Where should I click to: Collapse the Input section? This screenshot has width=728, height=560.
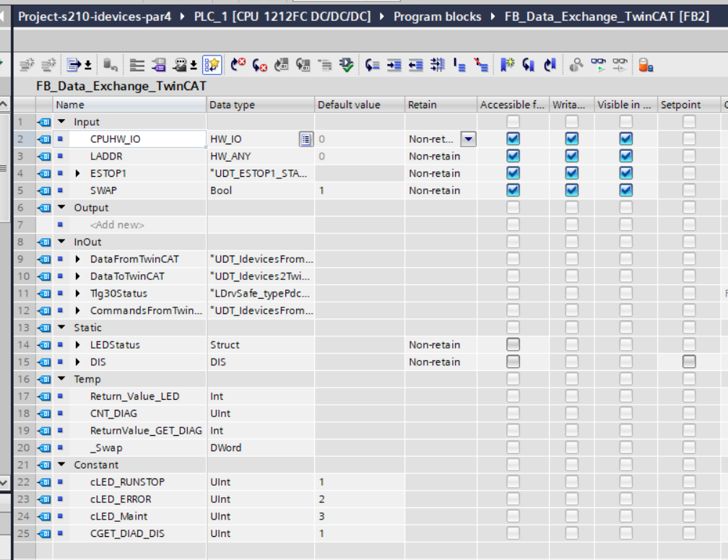[61, 121]
